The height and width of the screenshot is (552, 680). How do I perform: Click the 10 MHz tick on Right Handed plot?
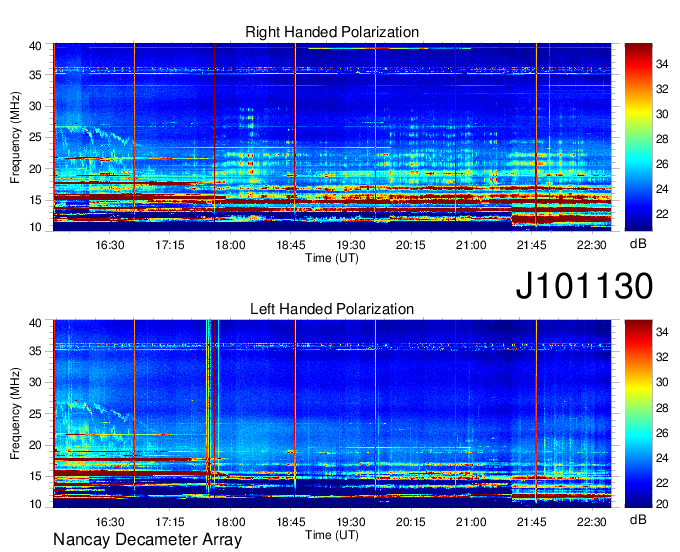[x=36, y=227]
